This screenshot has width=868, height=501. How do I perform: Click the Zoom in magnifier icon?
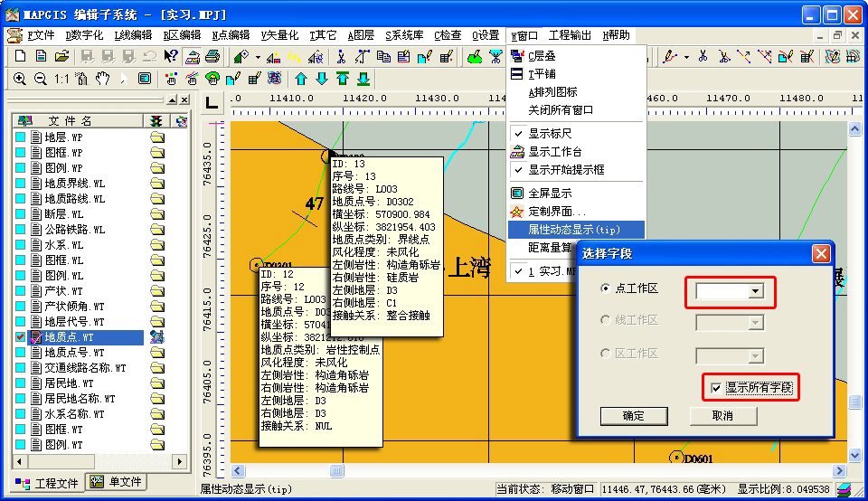click(19, 79)
